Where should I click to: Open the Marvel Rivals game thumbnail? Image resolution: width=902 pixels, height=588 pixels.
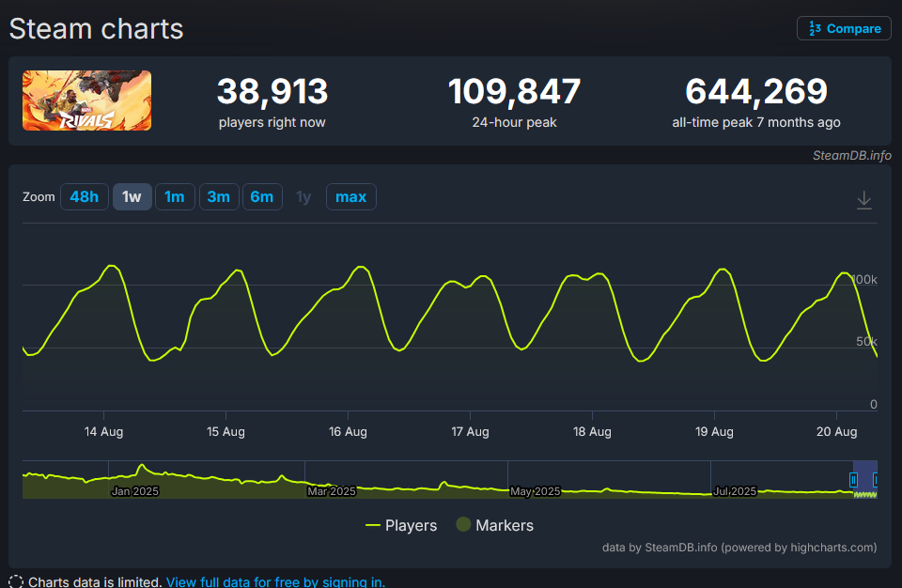(86, 101)
